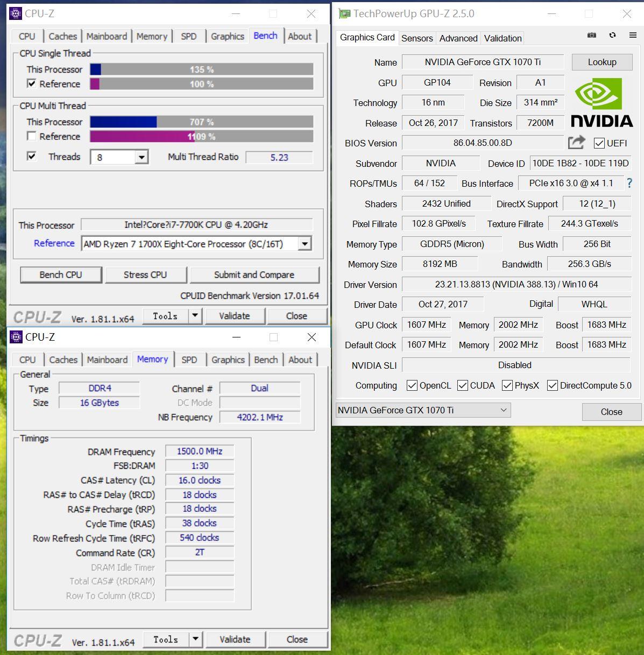Enable the Multi Thread Reference checkbox

pos(31,136)
